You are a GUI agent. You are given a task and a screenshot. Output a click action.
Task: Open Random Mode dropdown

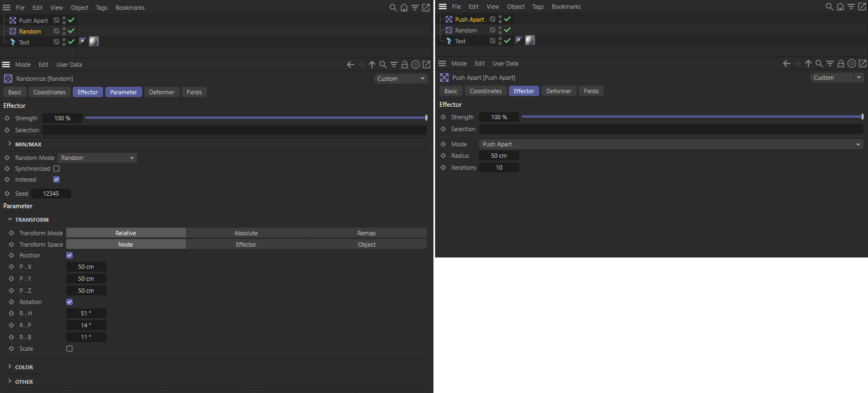98,158
